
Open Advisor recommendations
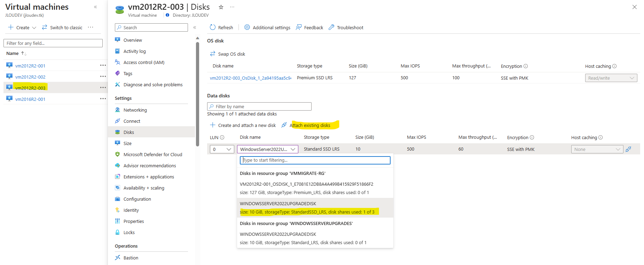pos(150,166)
